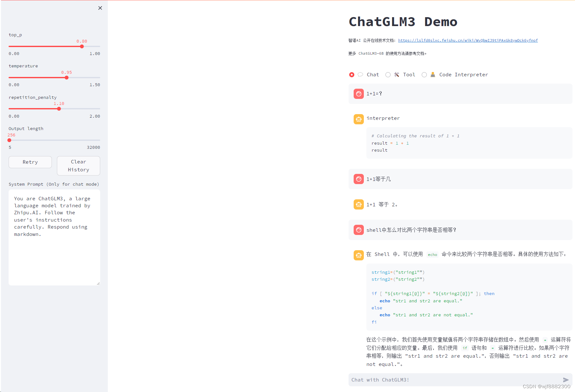Click the repetition_penalty slider handle
Screen dimensions: 575x392
tap(59, 109)
